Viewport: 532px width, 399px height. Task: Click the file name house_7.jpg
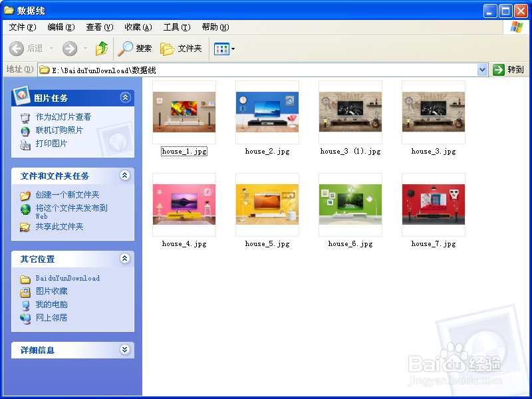[434, 243]
